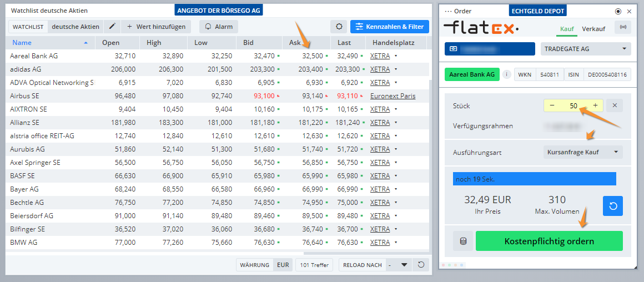Viewport: 644px width, 282px height.
Task: Click the blue depot account selector
Action: [490, 49]
